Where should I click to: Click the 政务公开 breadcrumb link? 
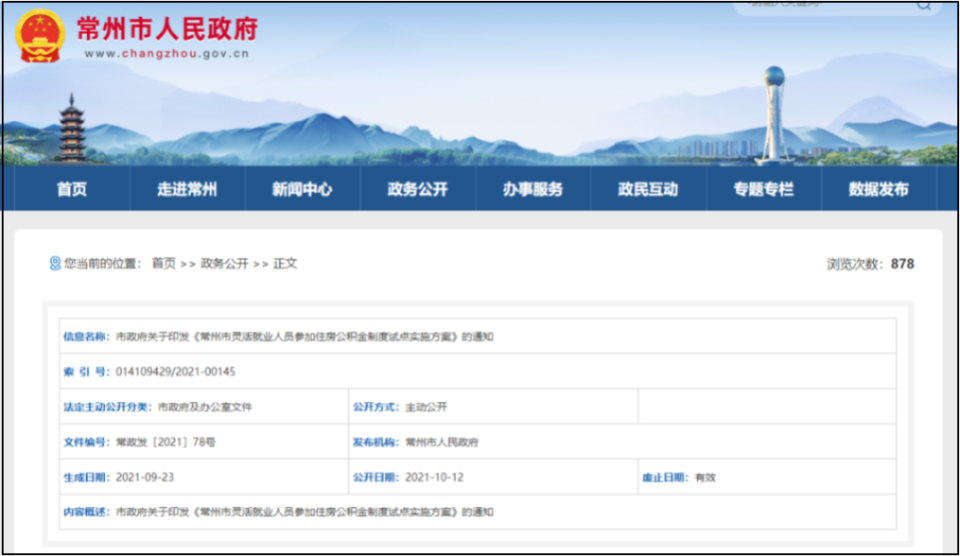[225, 263]
